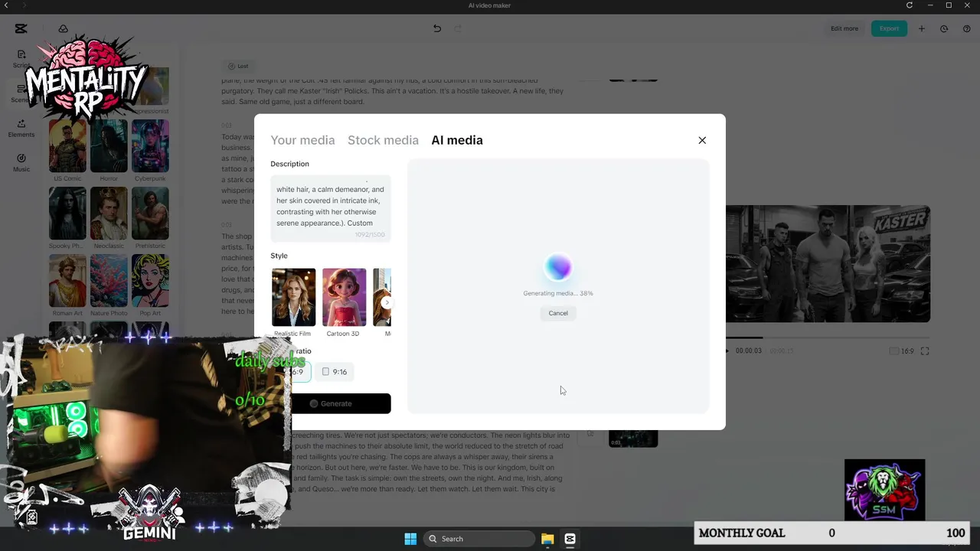
Task: Click the Windows taskbar search box
Action: click(479, 539)
